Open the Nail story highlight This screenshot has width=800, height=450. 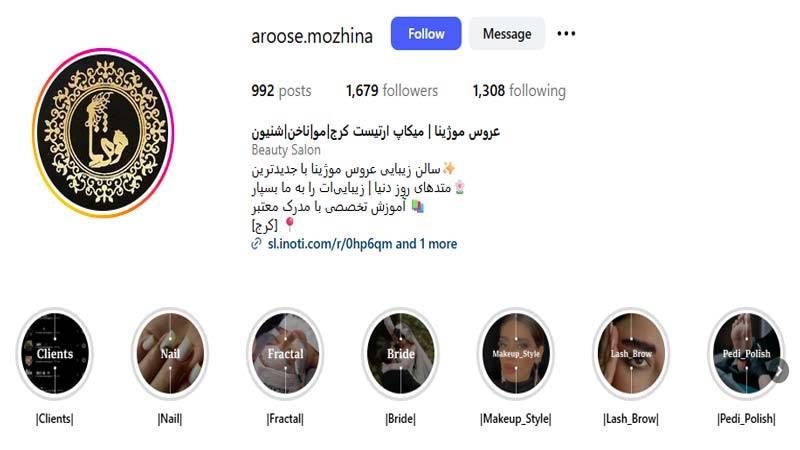pos(170,354)
